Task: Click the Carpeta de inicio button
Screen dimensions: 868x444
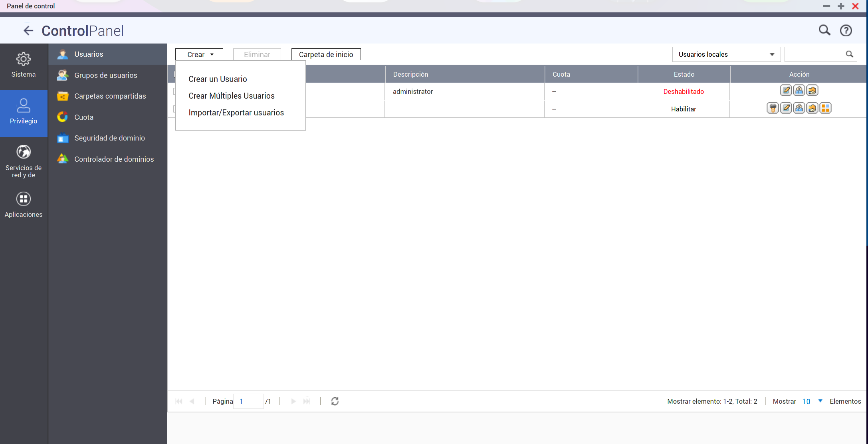Action: coord(326,55)
